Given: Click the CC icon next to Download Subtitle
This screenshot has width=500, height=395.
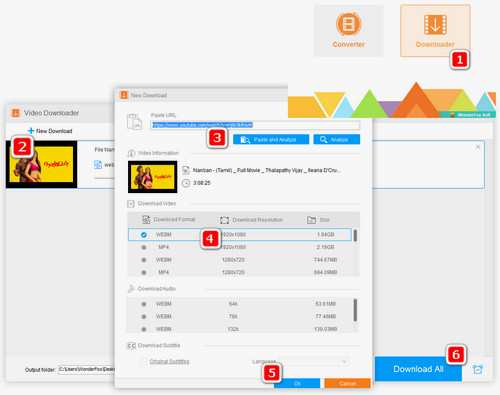Looking at the screenshot, I should 131,346.
